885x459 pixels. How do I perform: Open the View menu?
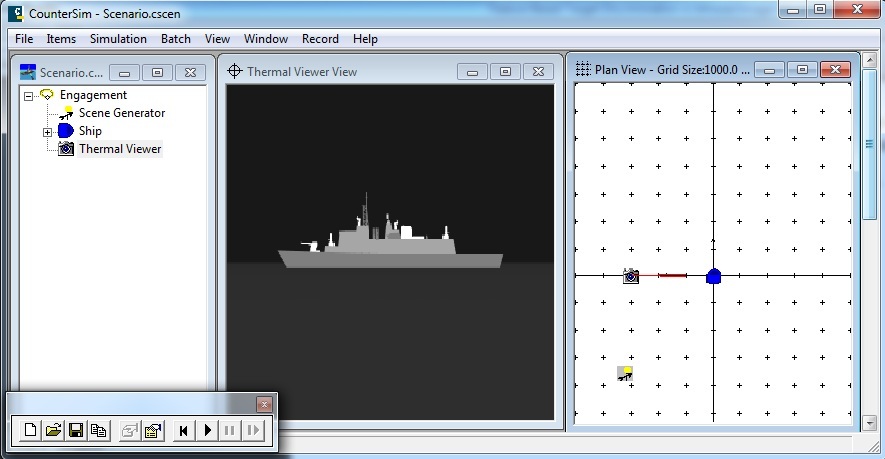217,39
